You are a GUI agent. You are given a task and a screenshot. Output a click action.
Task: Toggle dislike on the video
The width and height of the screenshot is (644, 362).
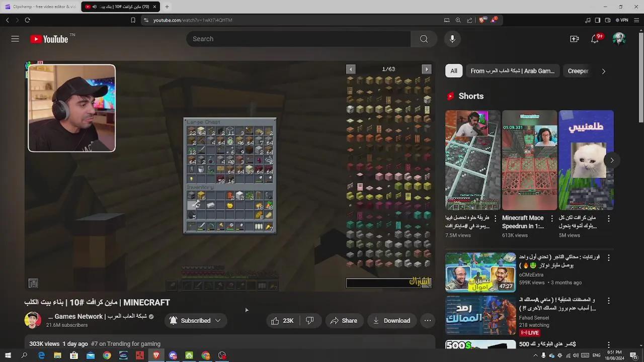[310, 320]
